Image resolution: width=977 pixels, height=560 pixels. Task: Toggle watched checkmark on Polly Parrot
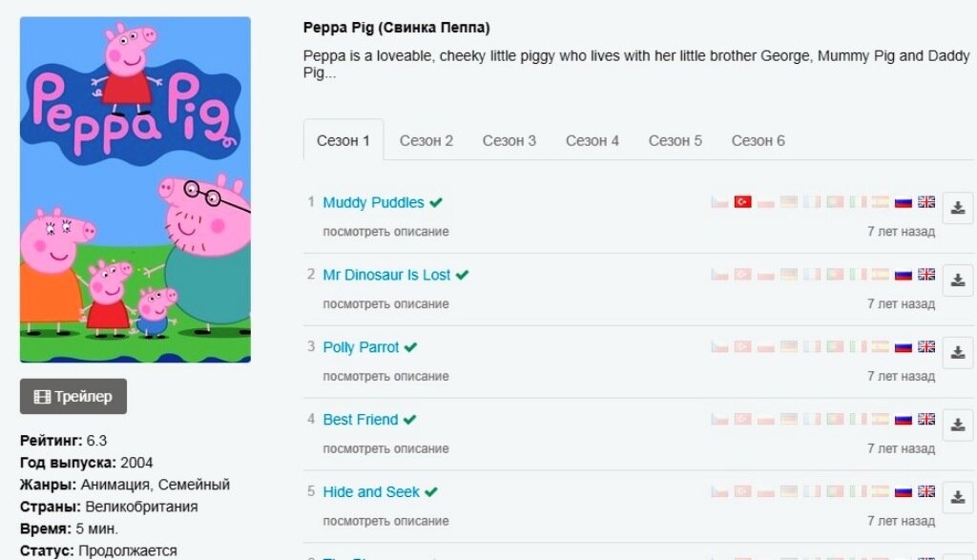410,347
